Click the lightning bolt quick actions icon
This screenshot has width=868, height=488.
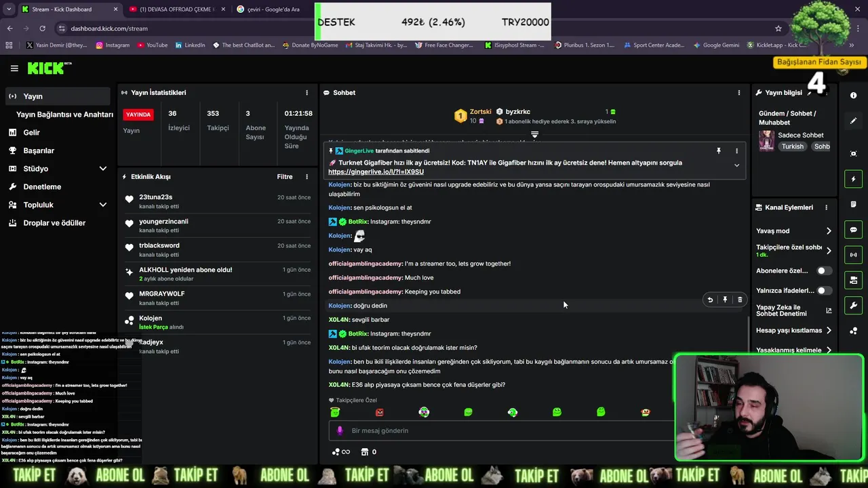[853, 179]
